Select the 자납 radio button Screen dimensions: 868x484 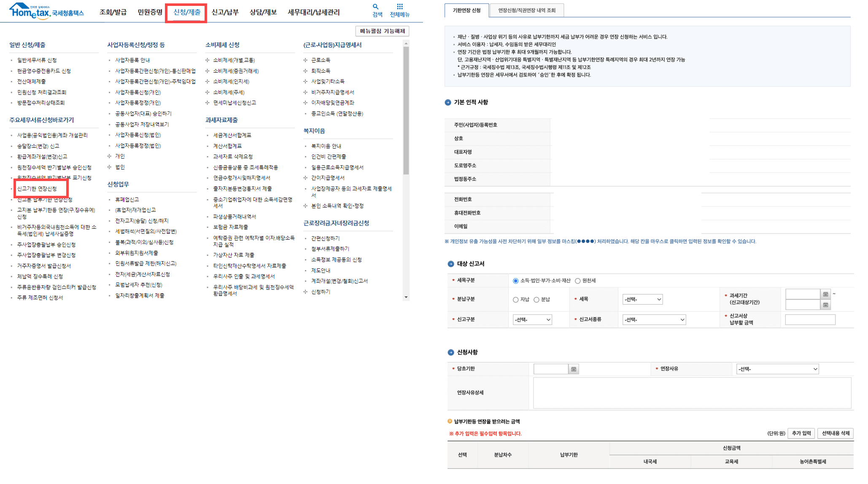click(515, 300)
